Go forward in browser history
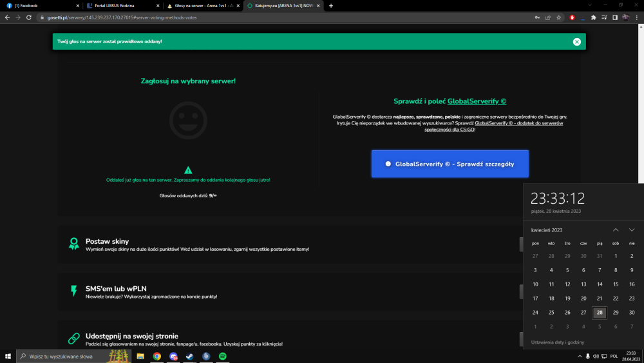The image size is (644, 363). tap(17, 17)
